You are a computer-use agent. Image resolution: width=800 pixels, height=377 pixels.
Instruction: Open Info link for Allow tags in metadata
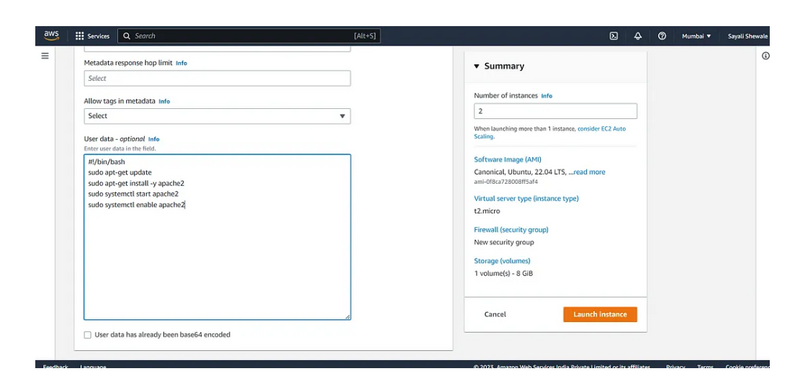pos(164,102)
